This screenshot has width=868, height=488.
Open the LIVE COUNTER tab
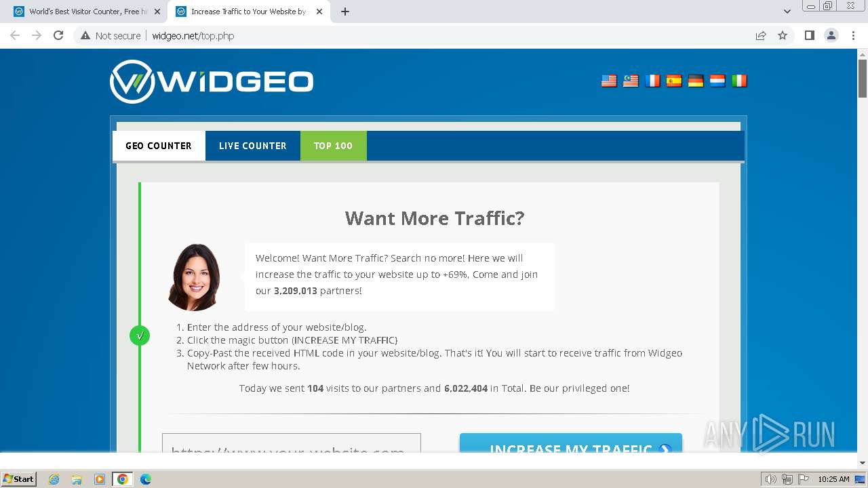pos(253,146)
